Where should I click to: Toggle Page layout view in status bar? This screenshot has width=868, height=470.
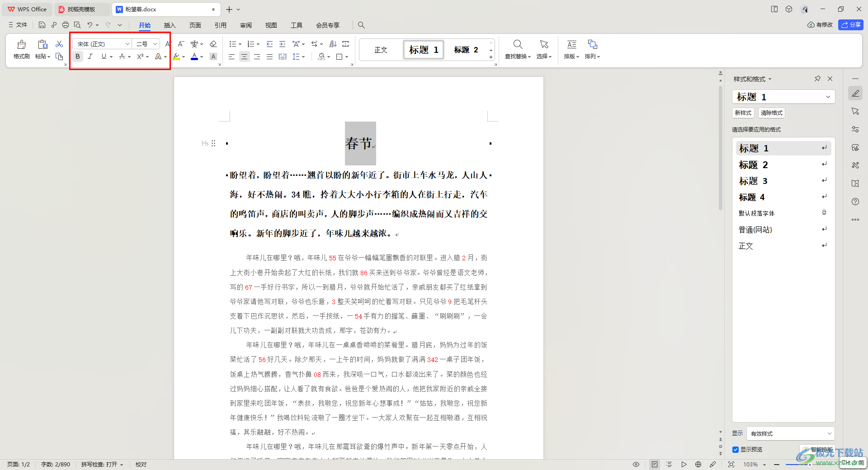[655, 464]
